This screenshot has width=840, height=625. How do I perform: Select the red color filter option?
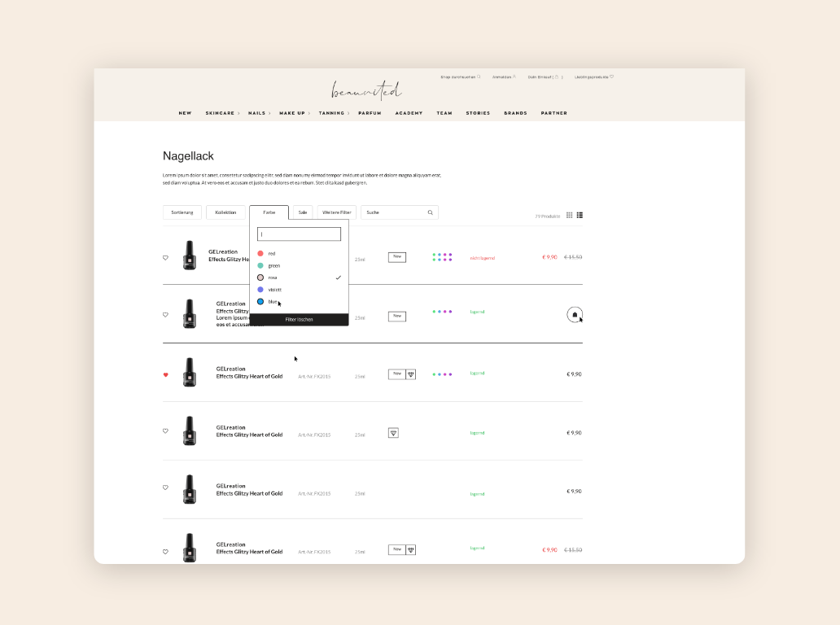[x=272, y=253]
